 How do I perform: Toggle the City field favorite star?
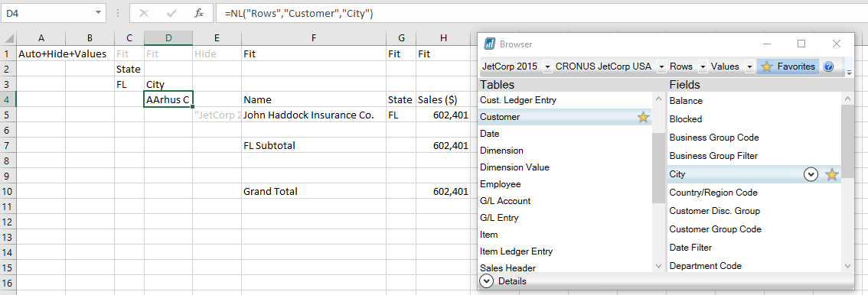coord(831,174)
